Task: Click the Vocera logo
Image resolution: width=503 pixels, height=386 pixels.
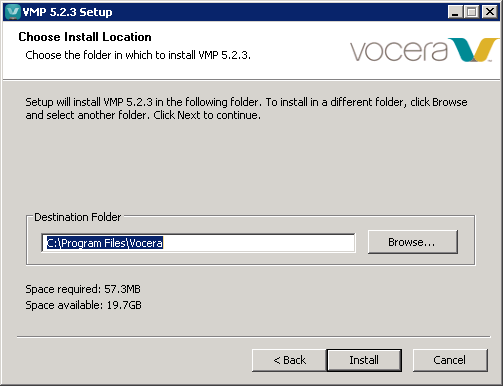Action: (x=424, y=50)
